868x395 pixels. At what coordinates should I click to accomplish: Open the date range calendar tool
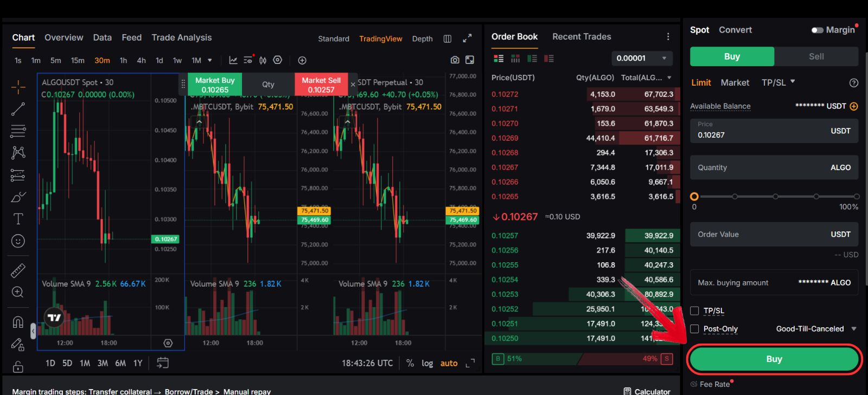point(163,363)
